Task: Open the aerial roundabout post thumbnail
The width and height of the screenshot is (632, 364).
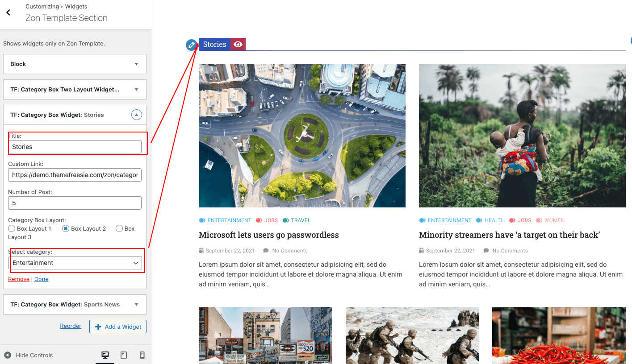Action: coord(302,136)
